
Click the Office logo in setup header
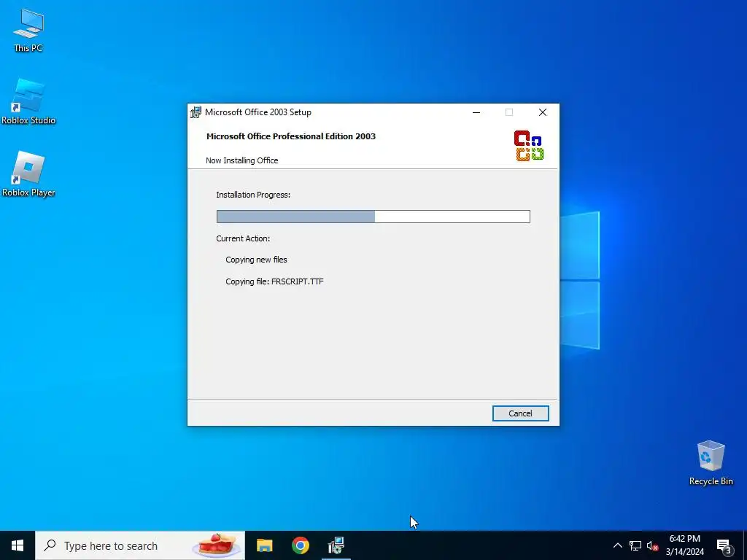tap(529, 146)
